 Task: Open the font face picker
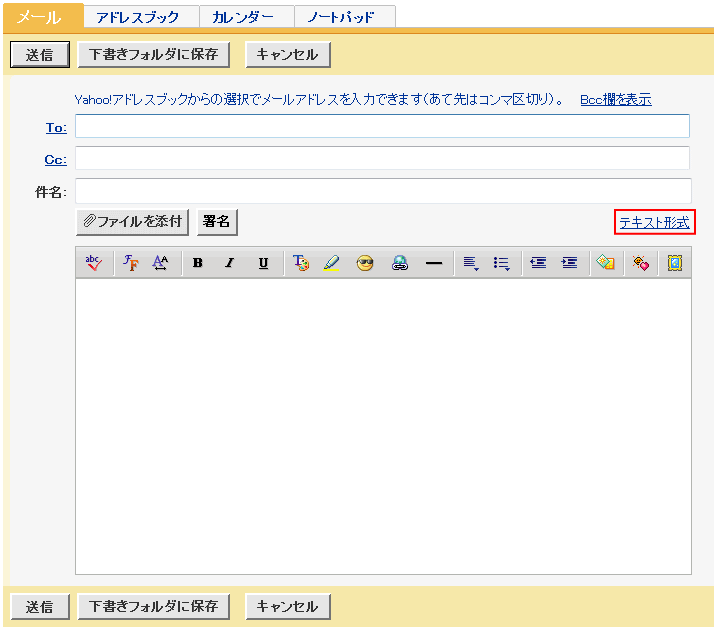click(x=131, y=263)
